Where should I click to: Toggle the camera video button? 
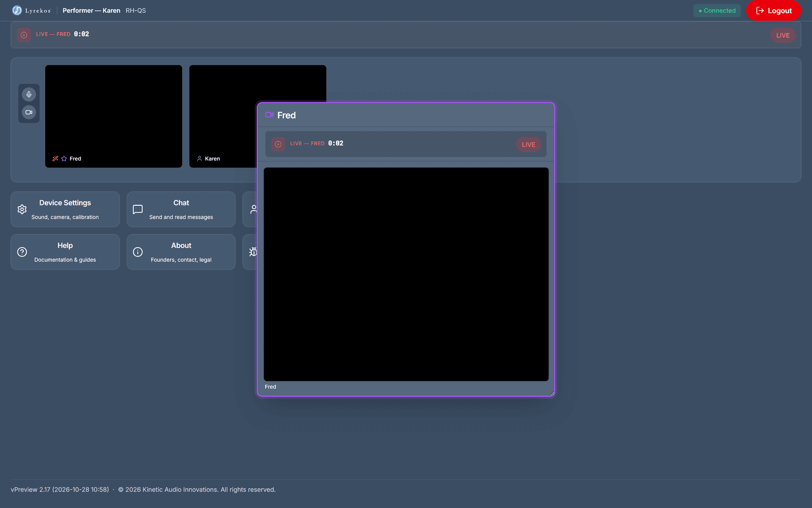tap(29, 112)
